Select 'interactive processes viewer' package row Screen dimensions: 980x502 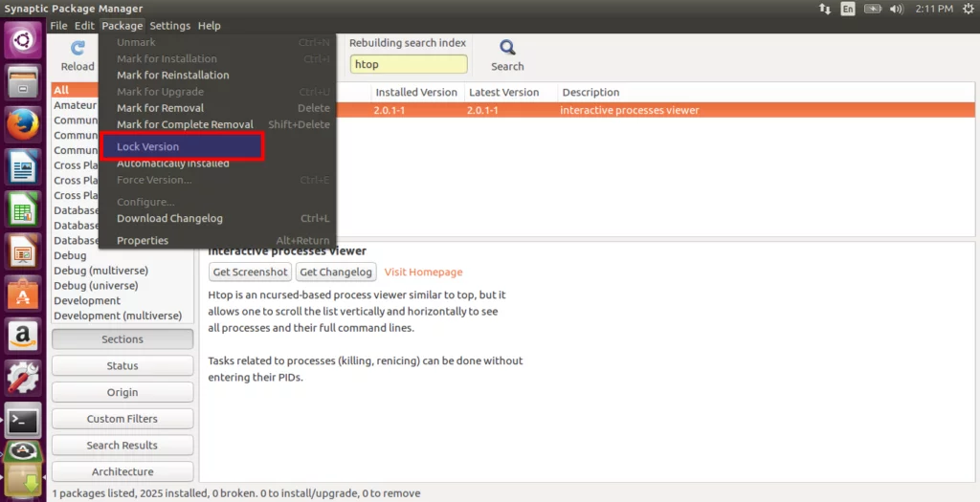(x=656, y=110)
